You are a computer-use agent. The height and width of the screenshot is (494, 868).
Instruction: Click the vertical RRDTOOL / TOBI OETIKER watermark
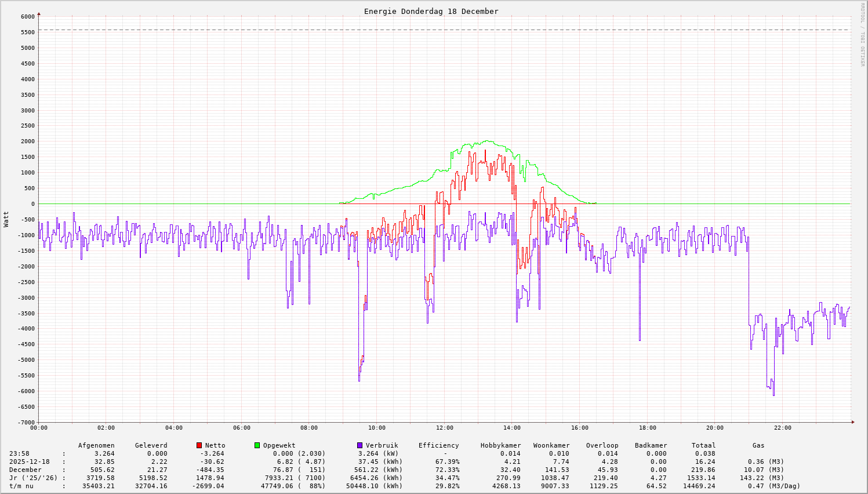point(862,34)
